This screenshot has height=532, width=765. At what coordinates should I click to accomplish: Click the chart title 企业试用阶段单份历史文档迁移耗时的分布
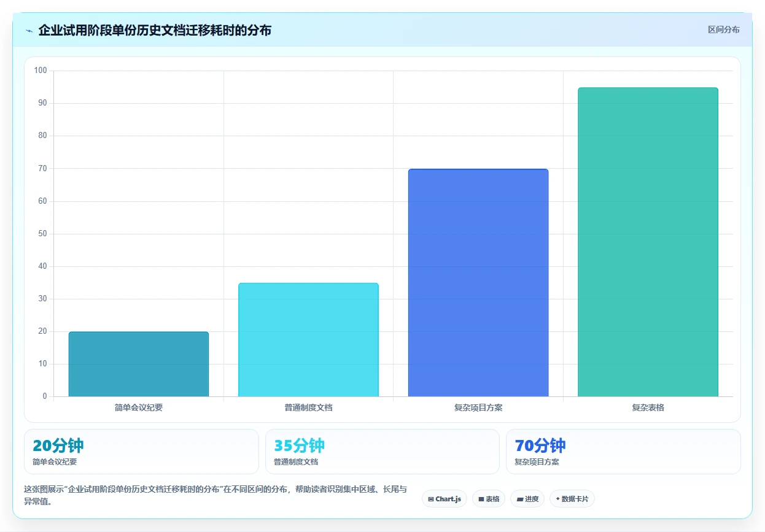click(x=155, y=30)
